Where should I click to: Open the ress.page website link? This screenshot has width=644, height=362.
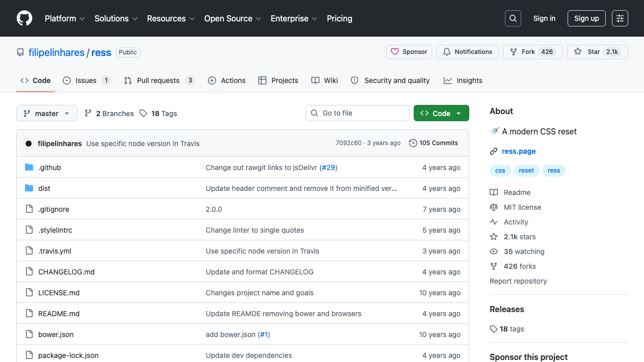(x=519, y=151)
